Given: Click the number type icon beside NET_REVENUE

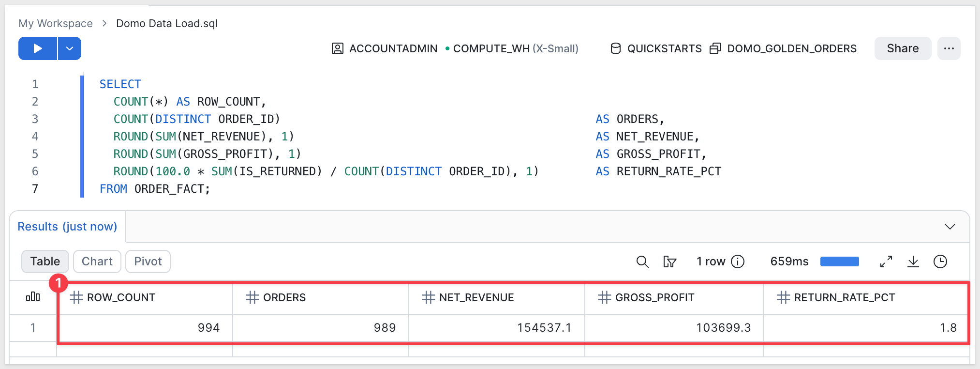Looking at the screenshot, I should point(429,297).
